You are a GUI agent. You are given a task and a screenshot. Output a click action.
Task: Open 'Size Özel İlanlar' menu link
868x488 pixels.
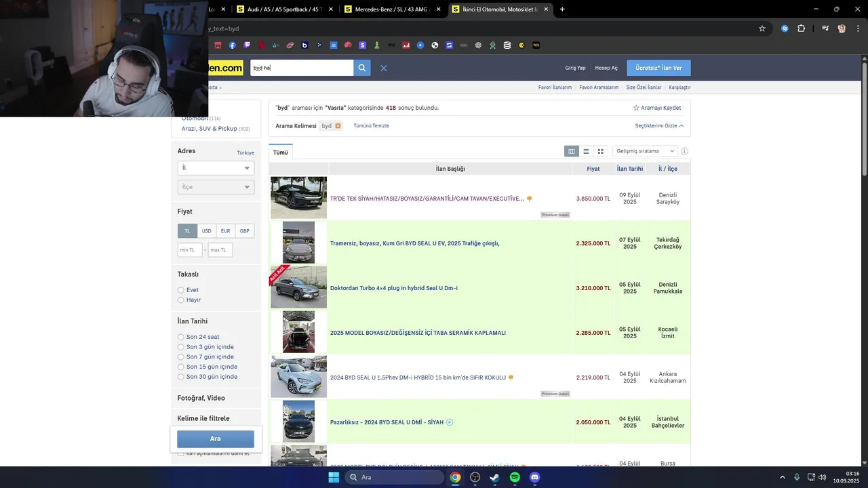(x=644, y=87)
